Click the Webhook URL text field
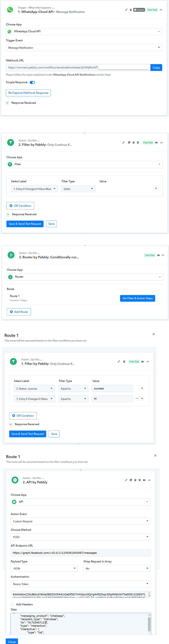This screenshot has height=644, width=169. pyautogui.click(x=78, y=68)
